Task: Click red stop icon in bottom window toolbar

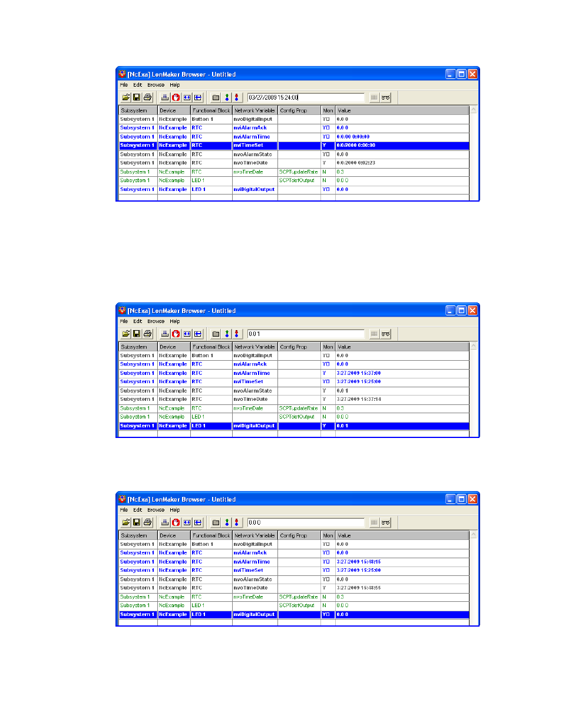Action: (176, 522)
